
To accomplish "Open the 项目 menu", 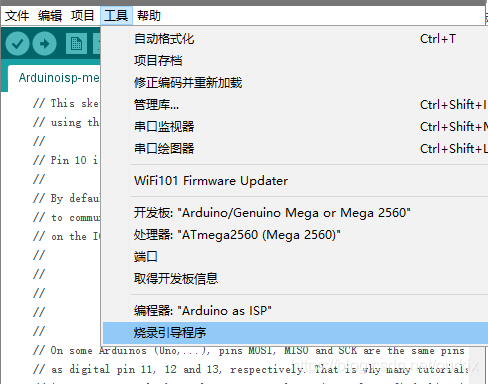I will click(x=83, y=16).
